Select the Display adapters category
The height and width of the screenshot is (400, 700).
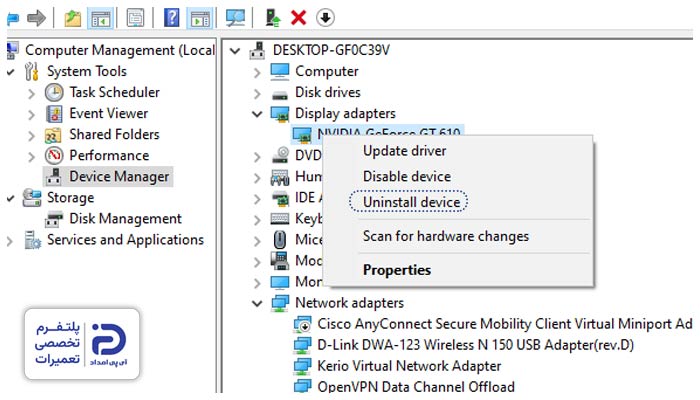345,113
